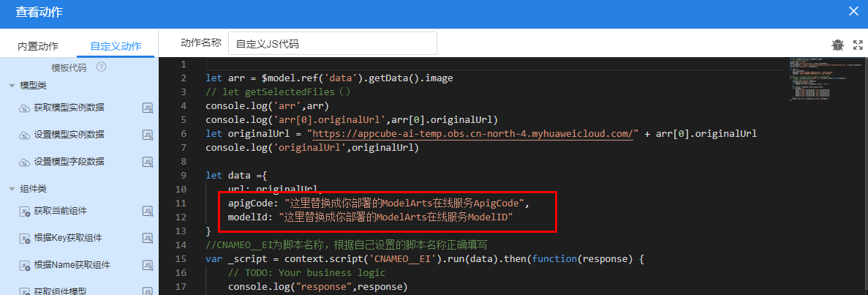The width and height of the screenshot is (868, 295).
Task: Switch to the 内置动作 tab
Action: click(x=37, y=46)
